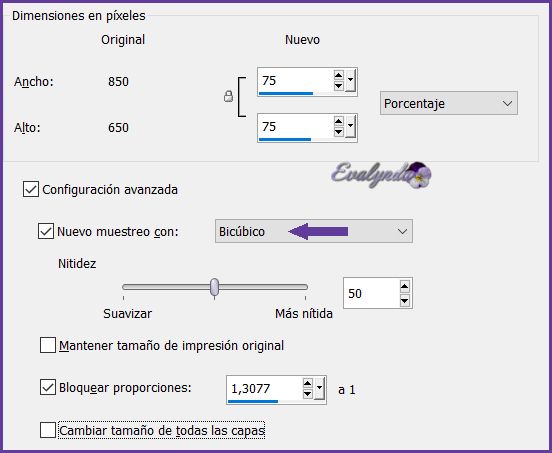Decrease Alto value with down arrow

pyautogui.click(x=338, y=132)
